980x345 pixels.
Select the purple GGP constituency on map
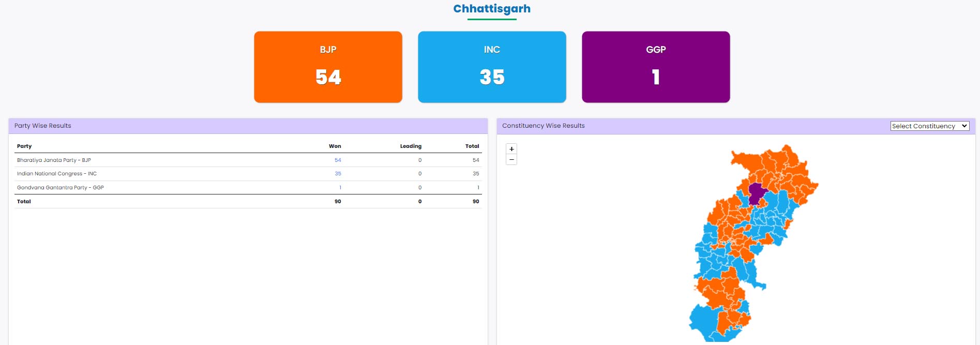tap(756, 193)
